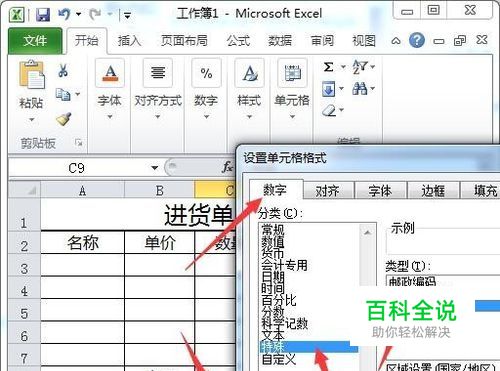Select 自定义 in the category list
Screen dimensions: 500x371
pos(279,359)
